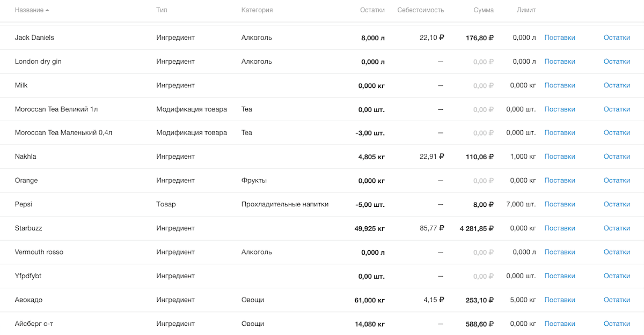Screen dimensions: 644x335
Task: Select the Jack Daniels name cell
Action: click(x=34, y=38)
